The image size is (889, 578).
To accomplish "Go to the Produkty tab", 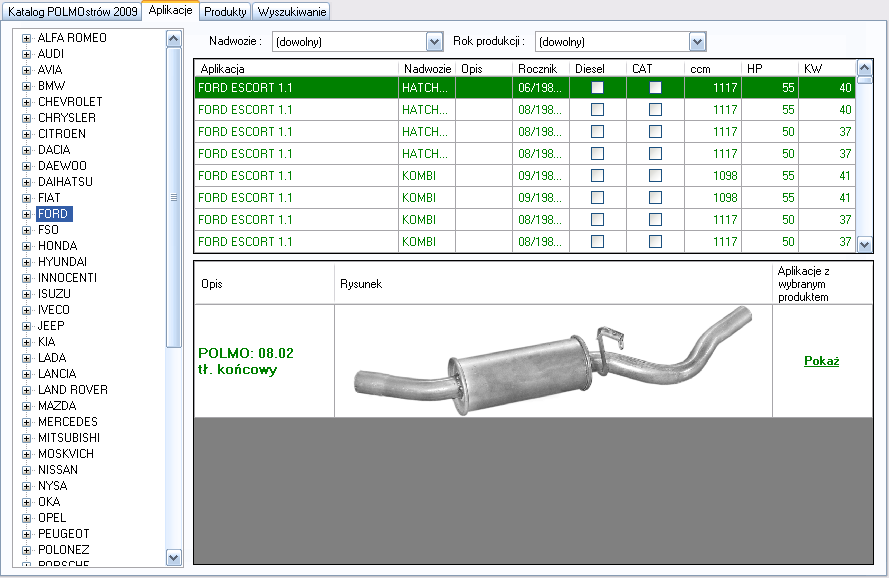I will [x=225, y=11].
